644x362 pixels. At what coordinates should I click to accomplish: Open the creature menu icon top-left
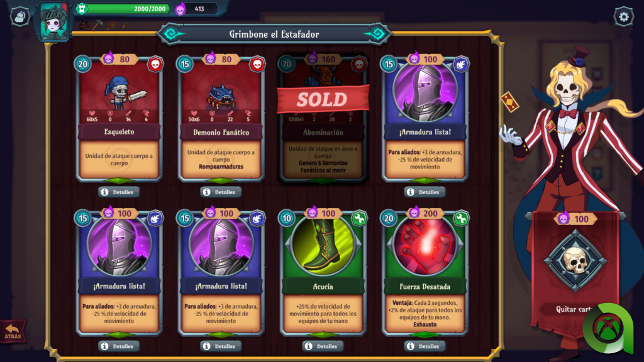coord(19,17)
